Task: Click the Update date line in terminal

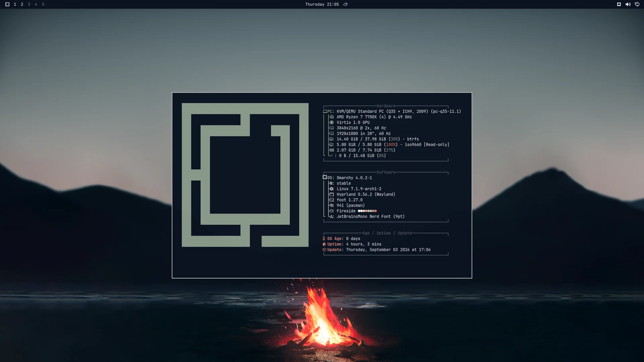Action: 376,250
